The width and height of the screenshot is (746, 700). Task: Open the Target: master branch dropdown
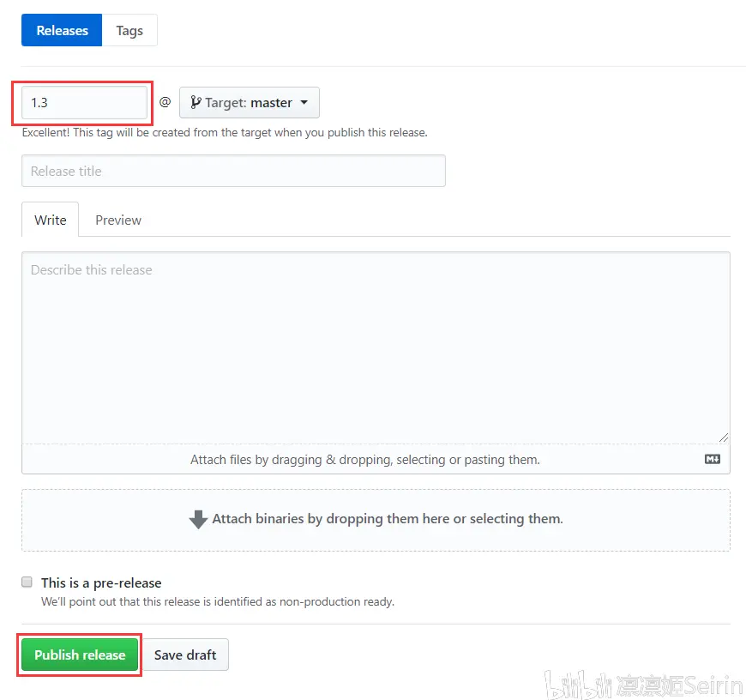point(249,102)
